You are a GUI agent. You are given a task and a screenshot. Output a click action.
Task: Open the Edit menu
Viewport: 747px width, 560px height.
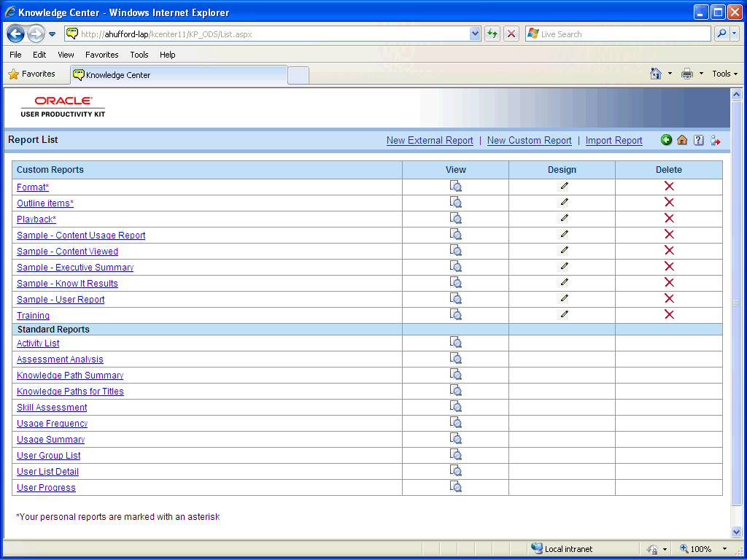click(x=39, y=55)
